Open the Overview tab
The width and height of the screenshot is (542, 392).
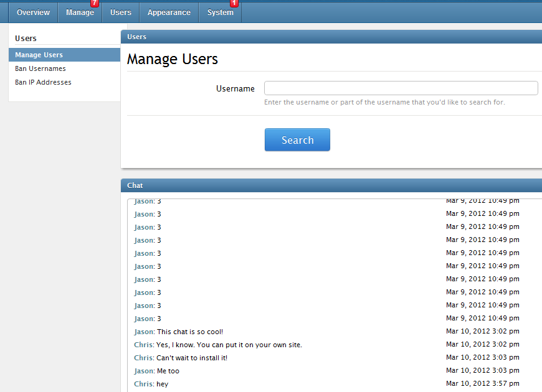pos(33,12)
